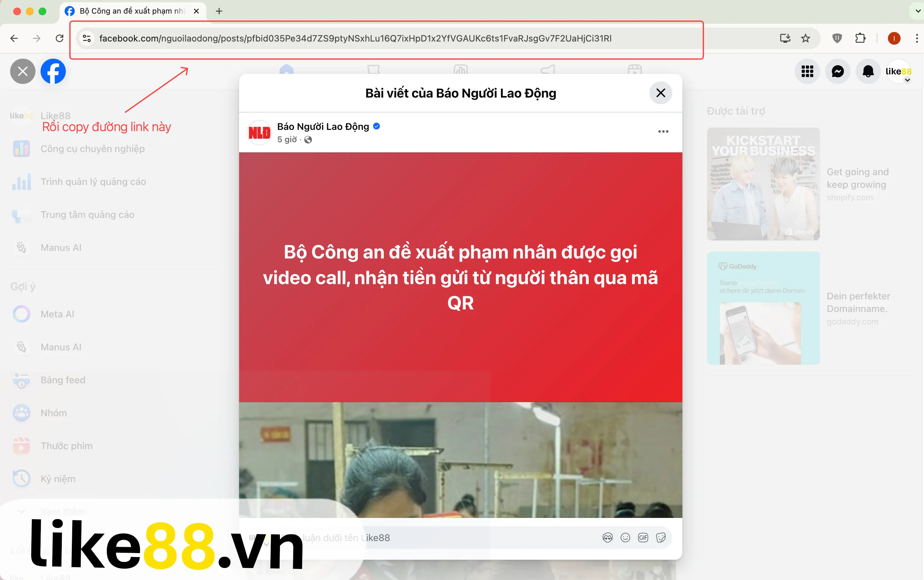Open the emoji picker in comment box
This screenshot has width=924, height=580.
tap(625, 538)
